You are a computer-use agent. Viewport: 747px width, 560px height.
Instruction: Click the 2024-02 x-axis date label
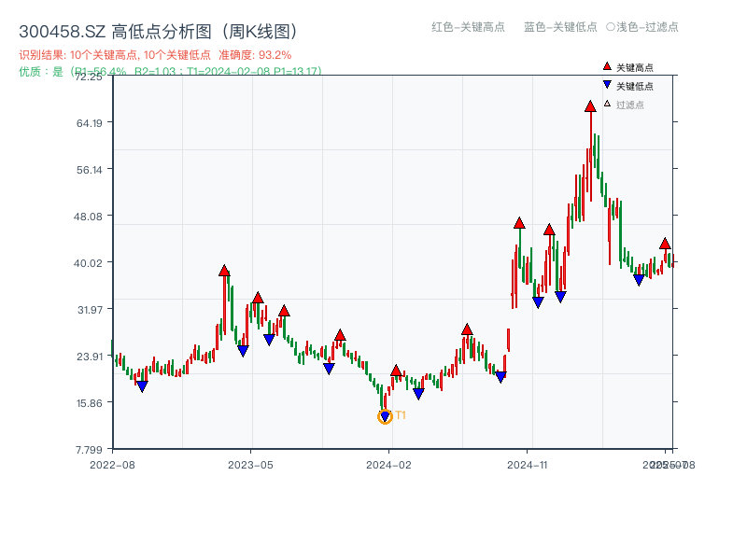[388, 465]
